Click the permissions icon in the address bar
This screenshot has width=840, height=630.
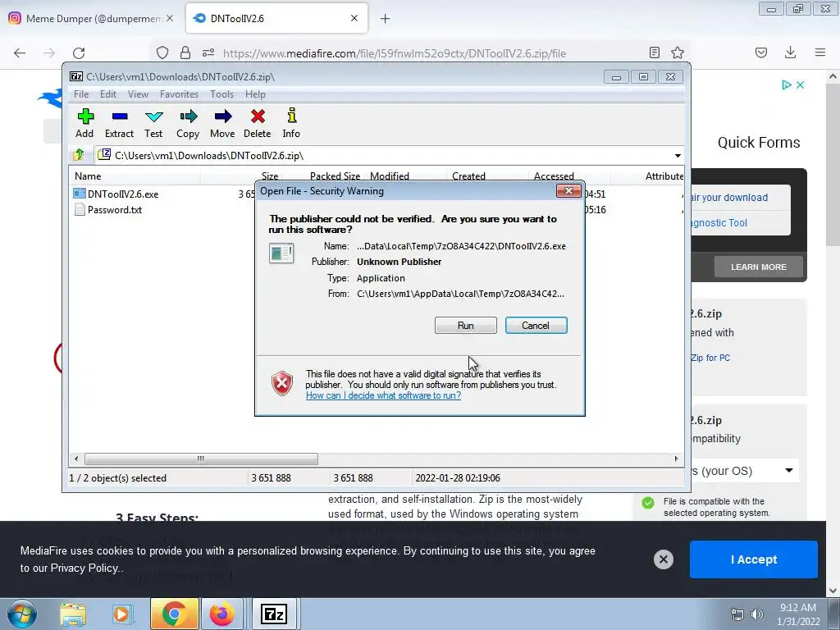208,52
